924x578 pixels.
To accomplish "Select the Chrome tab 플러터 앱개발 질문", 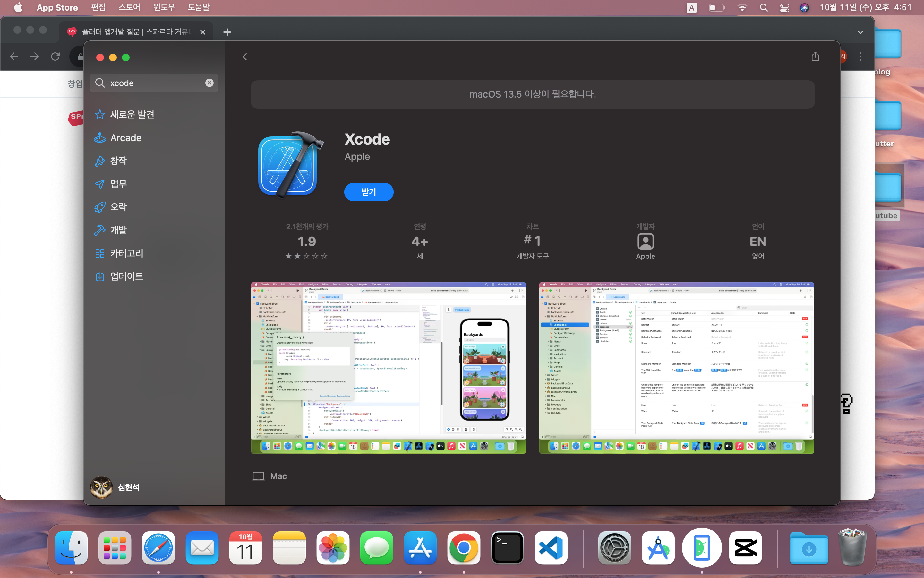I will [136, 32].
